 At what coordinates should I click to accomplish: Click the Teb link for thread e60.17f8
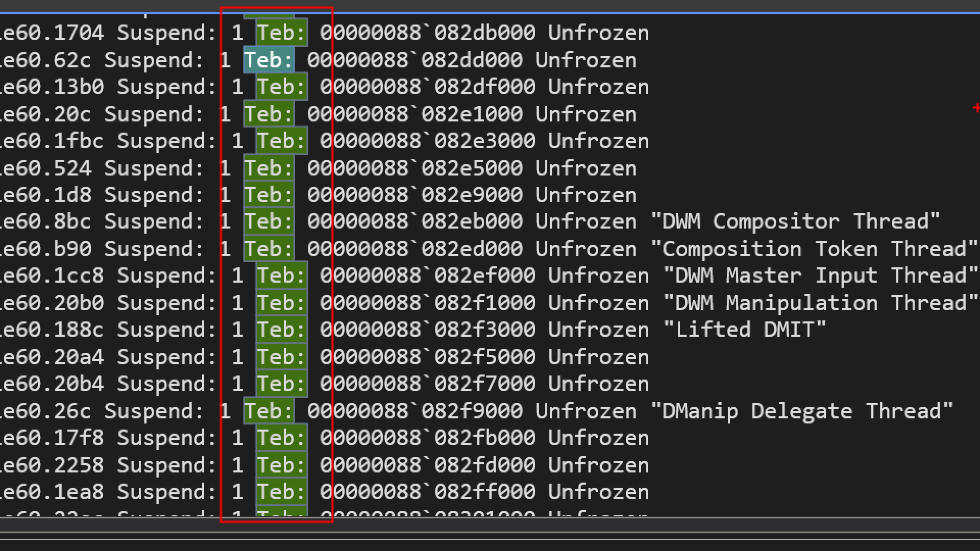tap(281, 438)
